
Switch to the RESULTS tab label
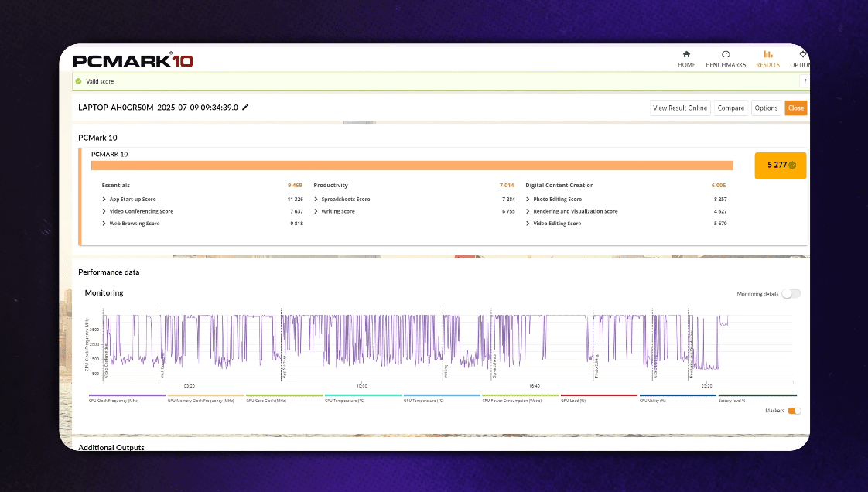(x=767, y=65)
